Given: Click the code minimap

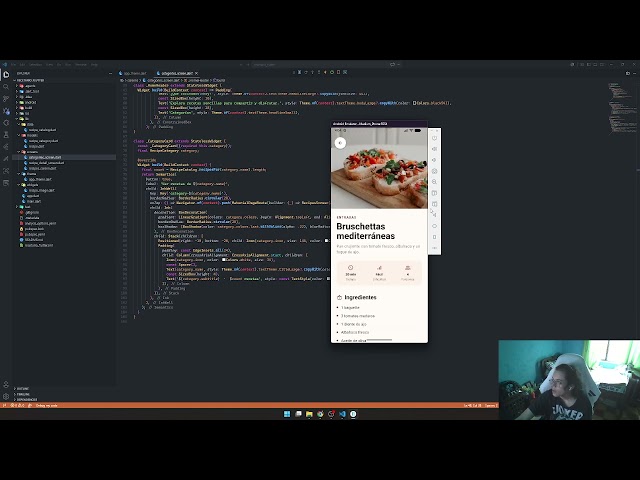Looking at the screenshot, I should [622, 108].
